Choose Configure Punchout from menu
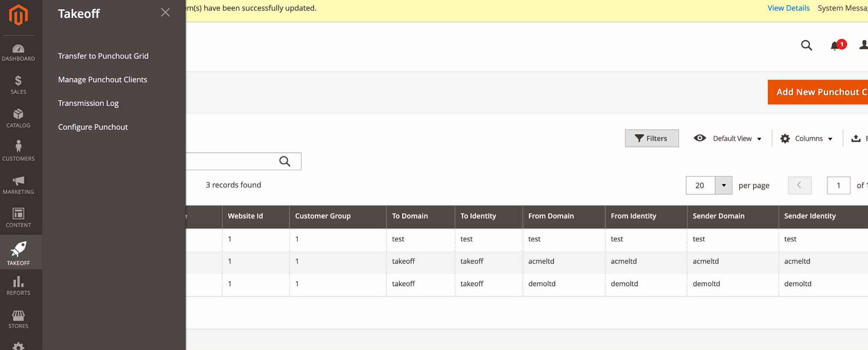 [93, 127]
